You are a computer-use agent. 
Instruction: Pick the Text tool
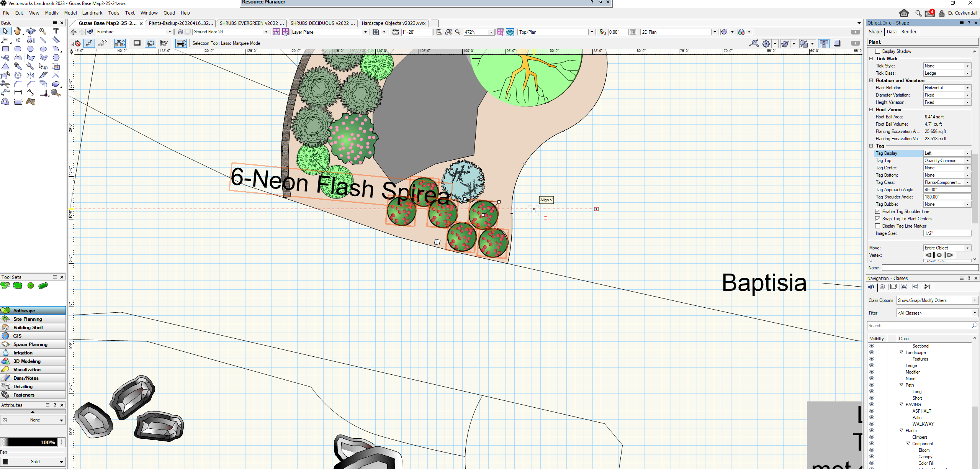click(56, 31)
